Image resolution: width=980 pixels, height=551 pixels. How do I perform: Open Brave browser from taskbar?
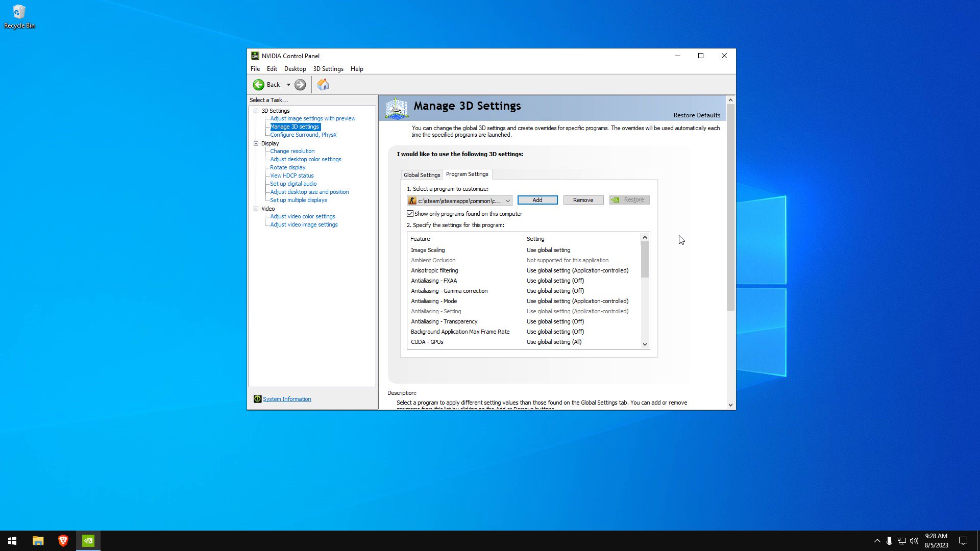pyautogui.click(x=63, y=541)
